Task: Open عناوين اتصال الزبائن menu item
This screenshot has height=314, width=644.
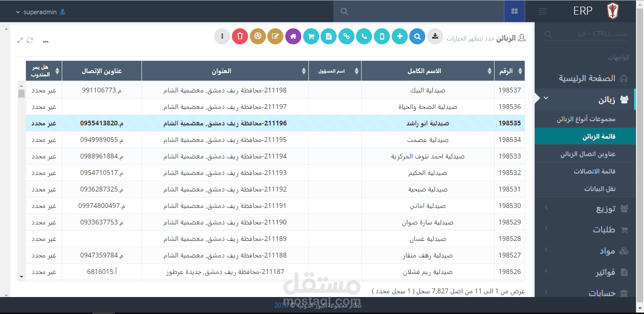Action: (588, 154)
